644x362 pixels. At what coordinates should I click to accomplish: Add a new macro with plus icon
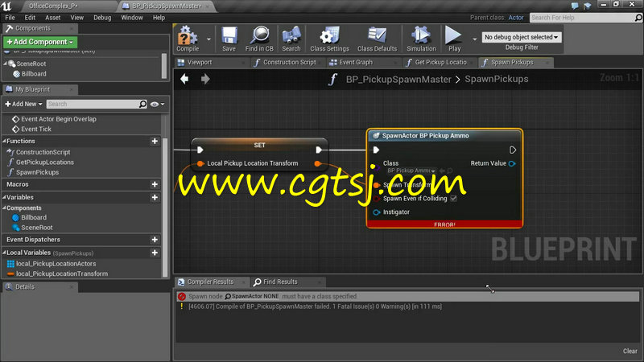pyautogui.click(x=155, y=185)
